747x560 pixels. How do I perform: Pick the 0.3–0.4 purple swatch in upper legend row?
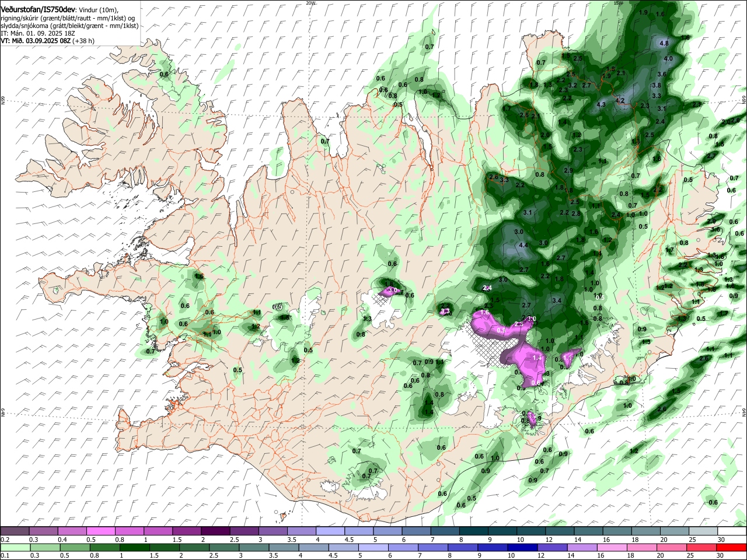pyautogui.click(x=44, y=531)
